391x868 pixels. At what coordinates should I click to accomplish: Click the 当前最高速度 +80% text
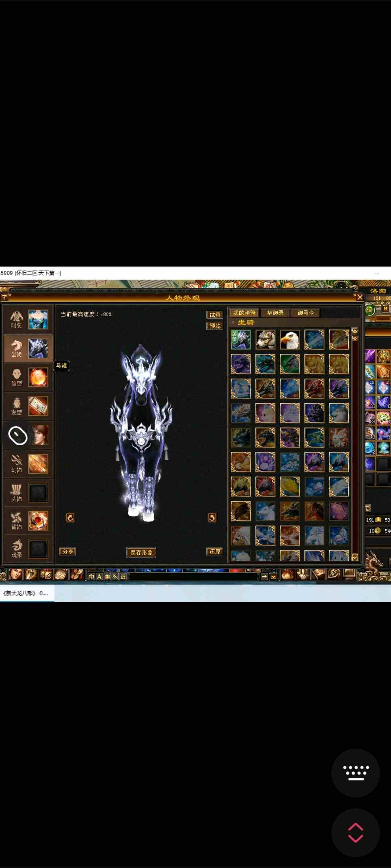point(86,314)
